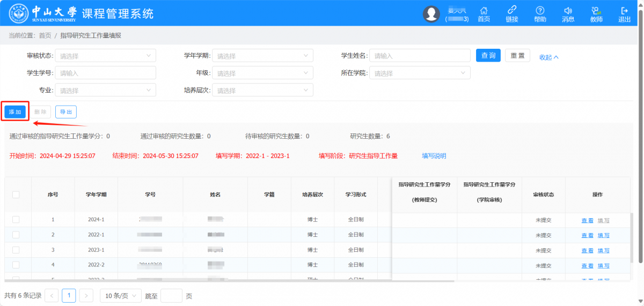Click the 学生姓名 input field

coord(420,56)
